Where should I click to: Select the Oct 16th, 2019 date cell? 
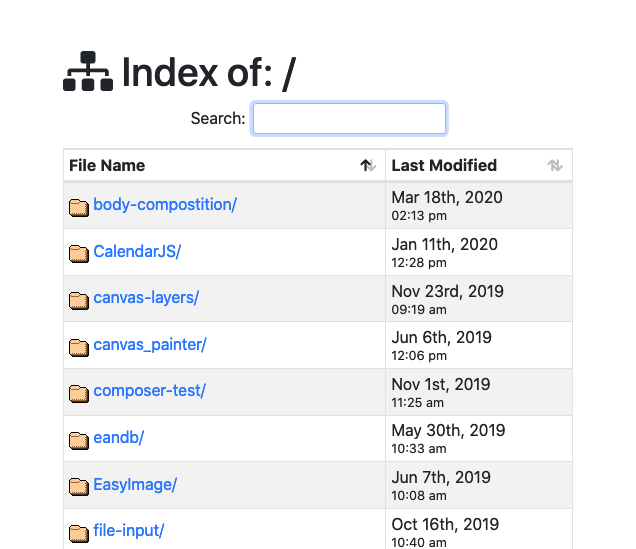click(x=479, y=530)
